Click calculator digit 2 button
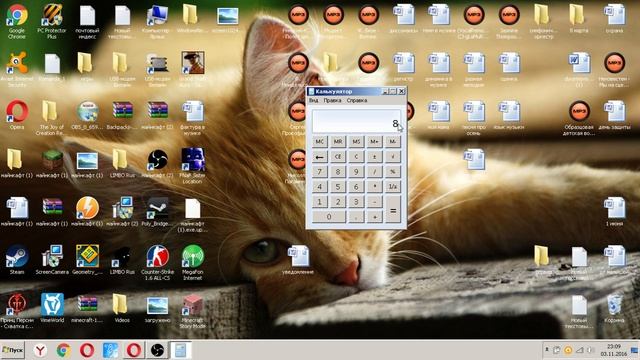The image size is (640, 360). tap(338, 202)
